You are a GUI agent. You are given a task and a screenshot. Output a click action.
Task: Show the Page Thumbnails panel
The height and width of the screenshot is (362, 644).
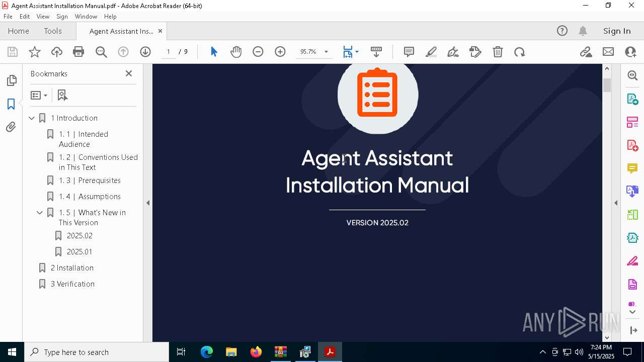pos(11,80)
